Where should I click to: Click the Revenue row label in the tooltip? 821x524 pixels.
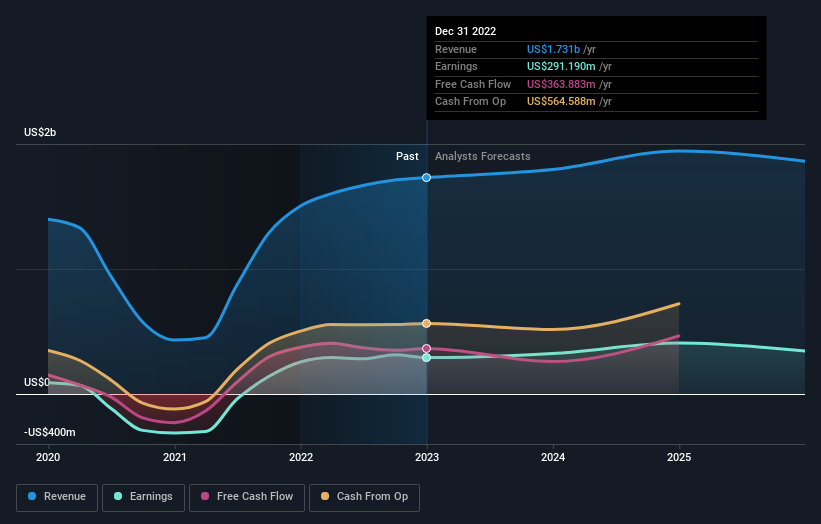click(456, 49)
